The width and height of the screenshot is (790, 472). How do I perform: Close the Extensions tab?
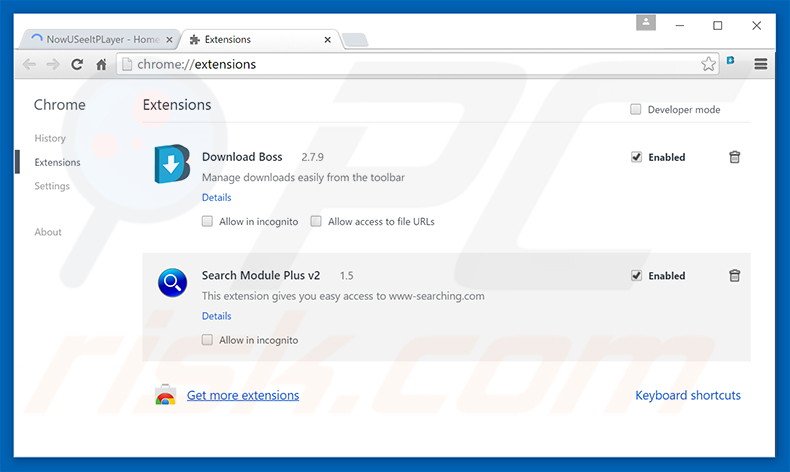coord(327,39)
